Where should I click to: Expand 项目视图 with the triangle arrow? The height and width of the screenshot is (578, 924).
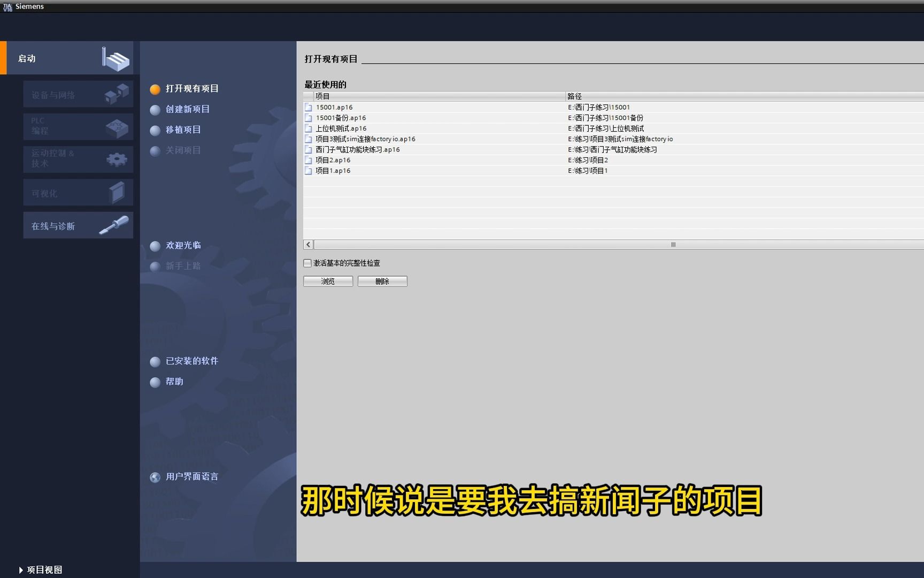coord(21,570)
